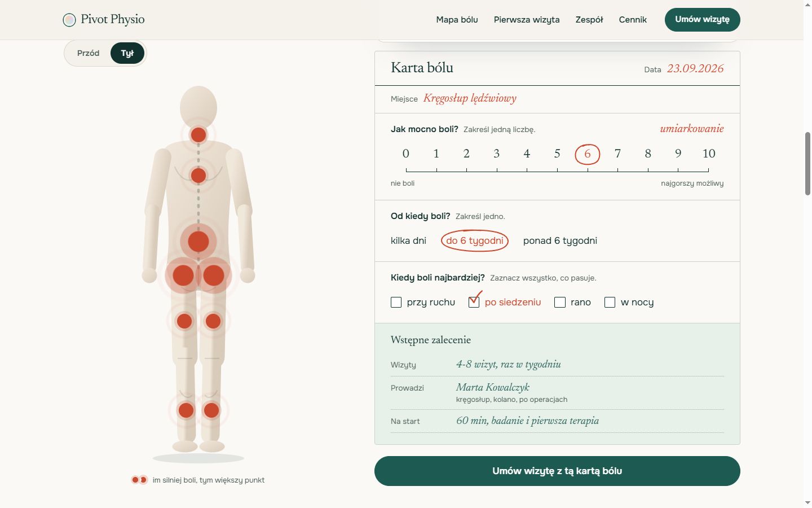Select the upper back pain point
812x508 pixels.
[x=198, y=176]
